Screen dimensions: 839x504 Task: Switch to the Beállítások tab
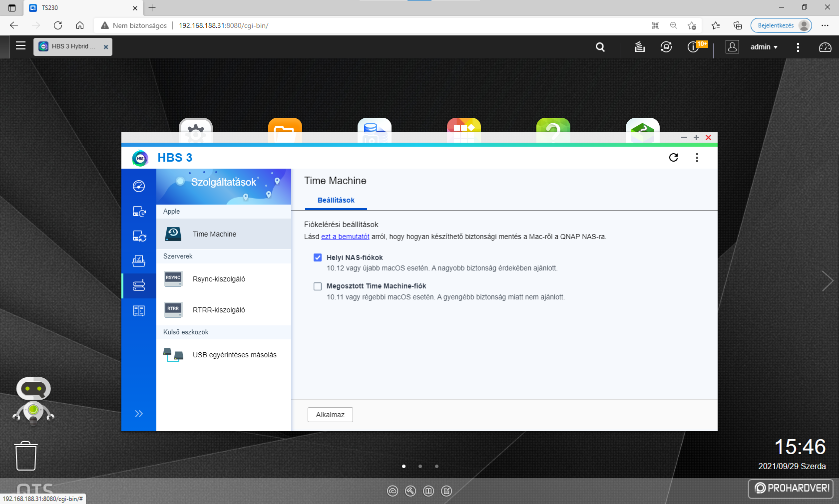point(336,200)
